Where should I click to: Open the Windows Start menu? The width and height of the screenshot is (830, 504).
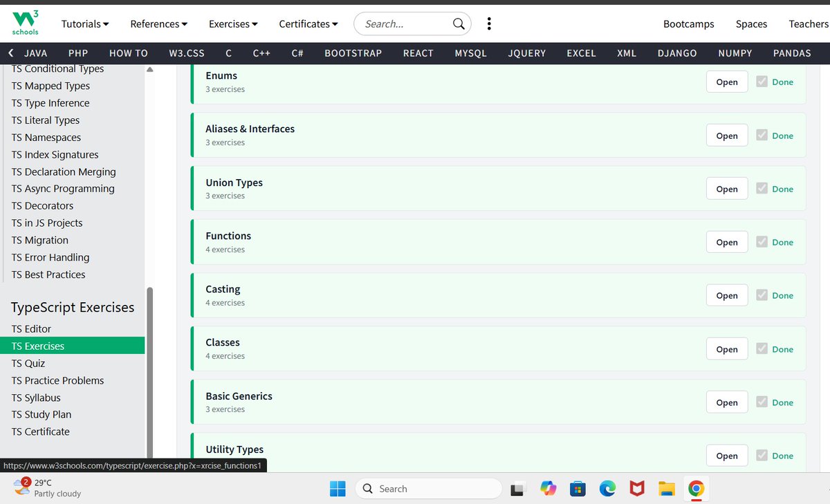(x=338, y=489)
